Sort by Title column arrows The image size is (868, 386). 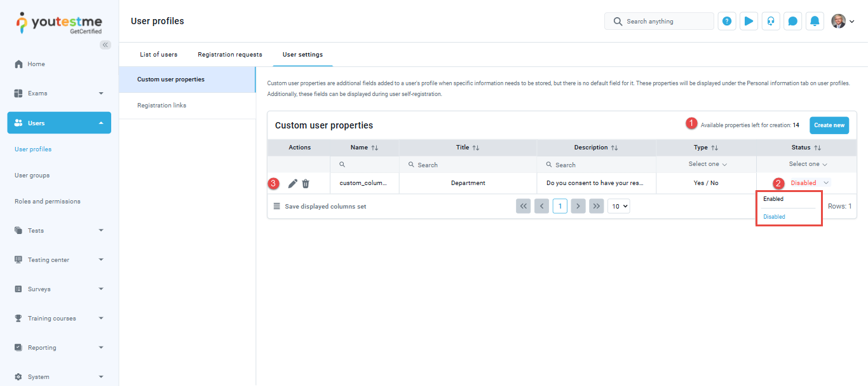click(x=476, y=148)
